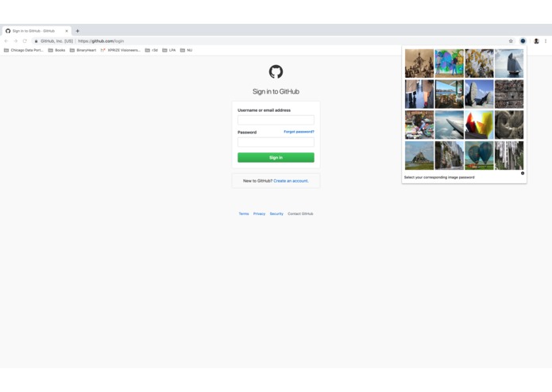Image resolution: width=552 pixels, height=392 pixels.
Task: Open a new tab with plus button
Action: 78,31
